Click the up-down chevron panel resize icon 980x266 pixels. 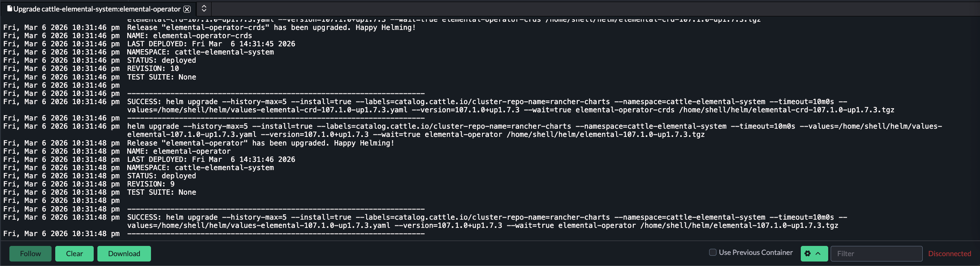[x=204, y=9]
